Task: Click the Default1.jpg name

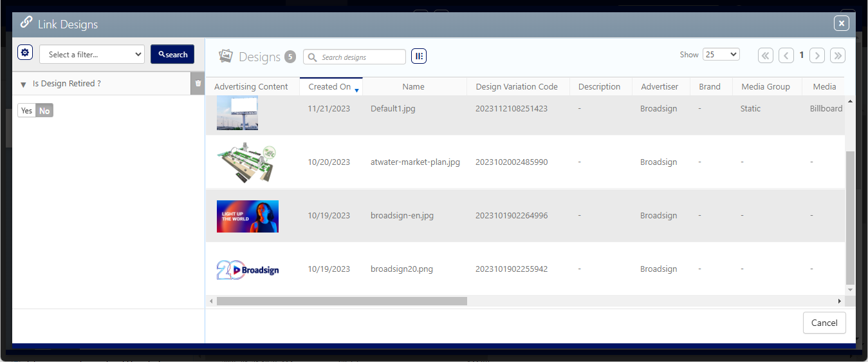Action: tap(393, 109)
